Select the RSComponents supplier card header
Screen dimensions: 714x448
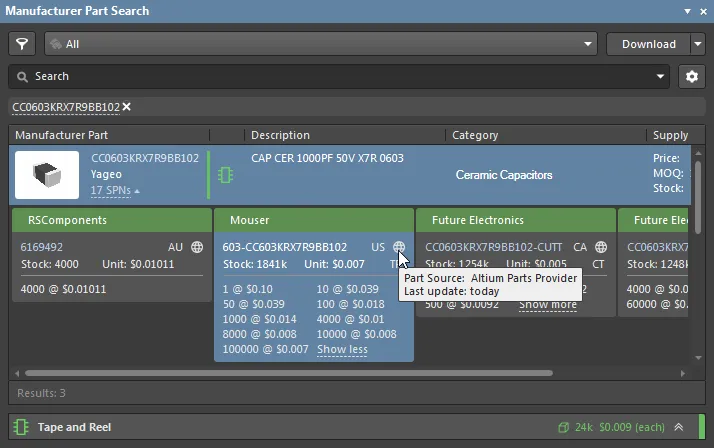(x=112, y=220)
